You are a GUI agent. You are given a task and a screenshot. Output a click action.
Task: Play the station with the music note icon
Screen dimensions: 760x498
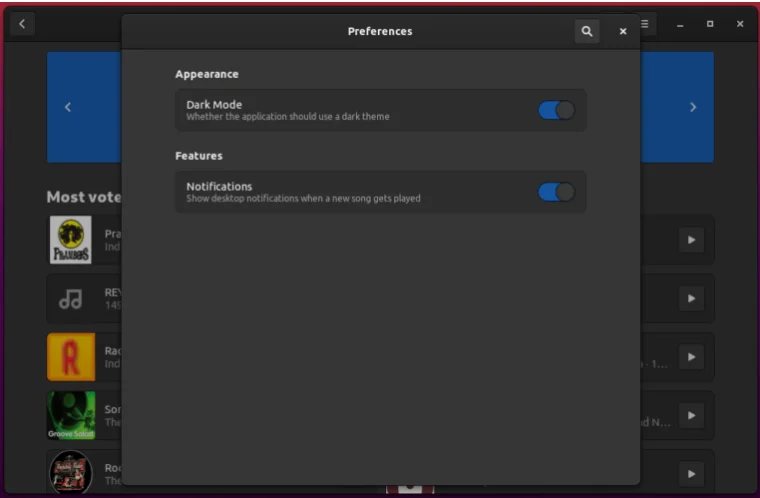(x=691, y=299)
